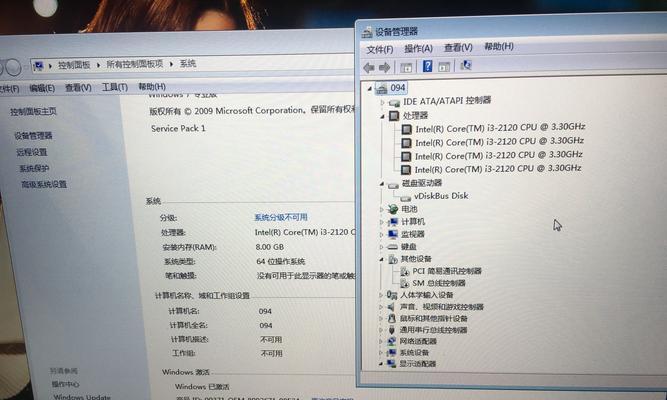
Task: Open Action menu 操作(A) in Device Manager
Action: pos(418,49)
